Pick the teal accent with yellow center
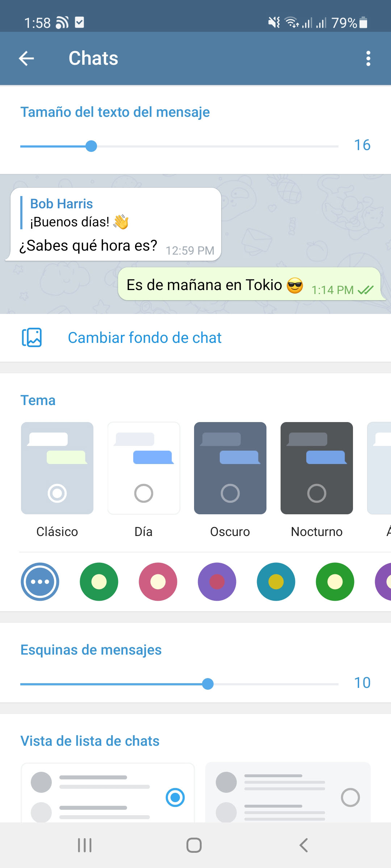The image size is (391, 868). pos(276,582)
